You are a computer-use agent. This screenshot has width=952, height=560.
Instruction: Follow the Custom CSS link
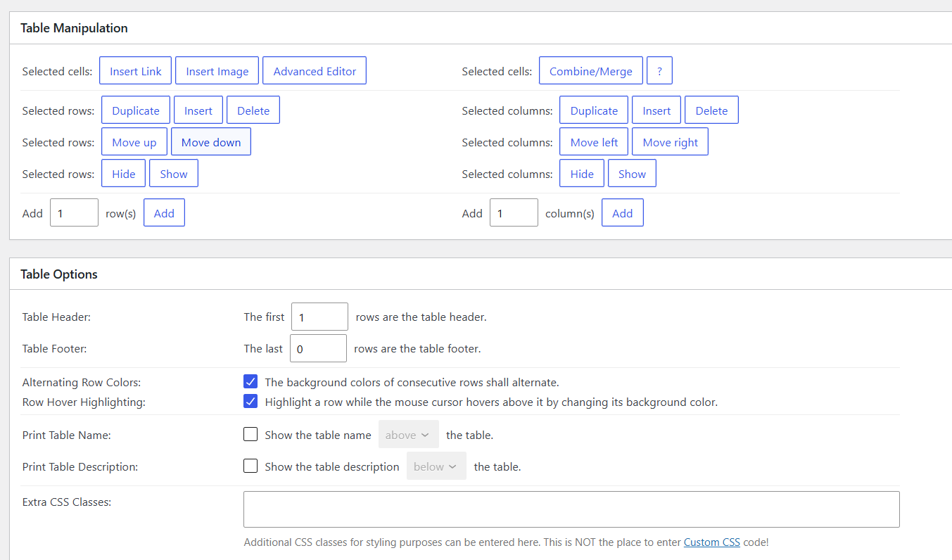tap(711, 542)
